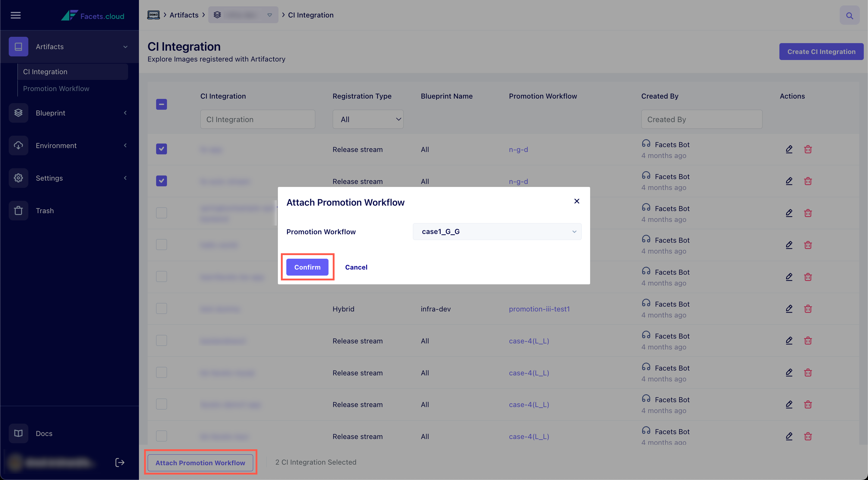Screen dimensions: 868x480
Task: Click edit pencil for first CI integration row
Action: [789, 149]
